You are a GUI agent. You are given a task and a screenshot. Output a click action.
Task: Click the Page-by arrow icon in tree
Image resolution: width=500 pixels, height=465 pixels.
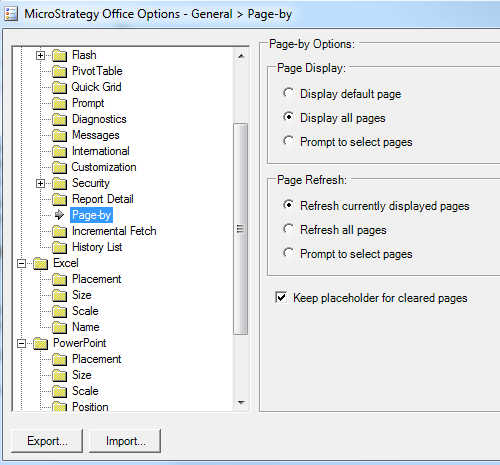coord(59,215)
